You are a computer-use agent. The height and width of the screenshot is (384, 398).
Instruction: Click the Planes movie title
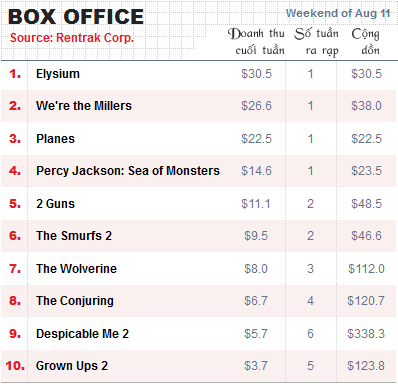coord(55,139)
